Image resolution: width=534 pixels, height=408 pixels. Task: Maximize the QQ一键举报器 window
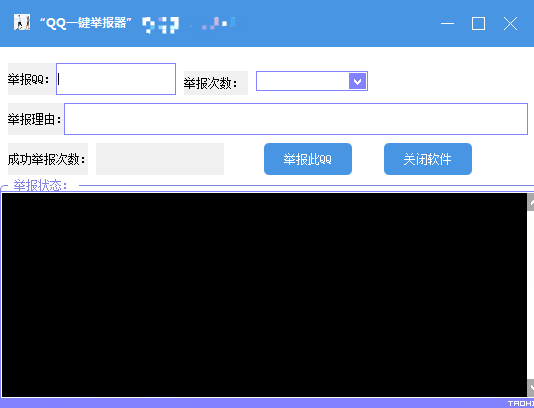coord(478,23)
